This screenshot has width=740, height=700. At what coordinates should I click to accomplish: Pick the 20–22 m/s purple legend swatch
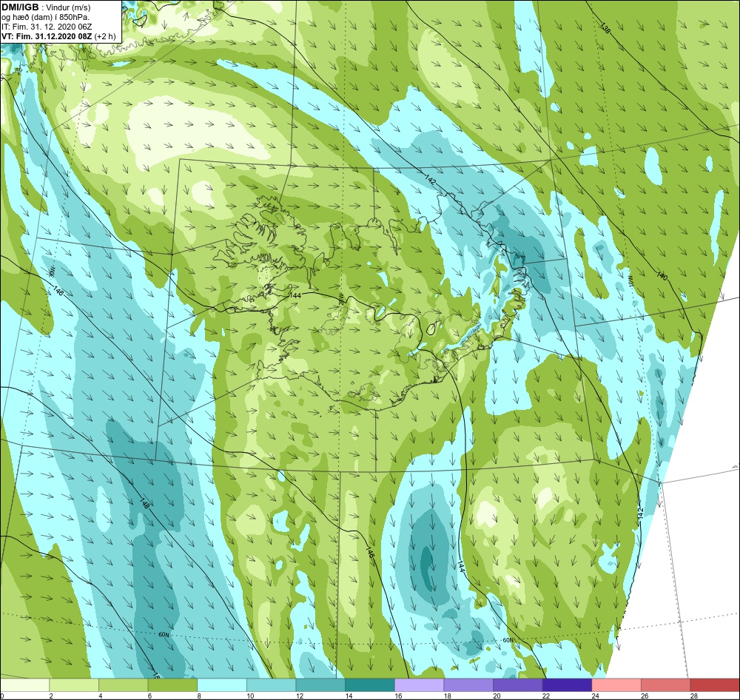pyautogui.click(x=518, y=685)
